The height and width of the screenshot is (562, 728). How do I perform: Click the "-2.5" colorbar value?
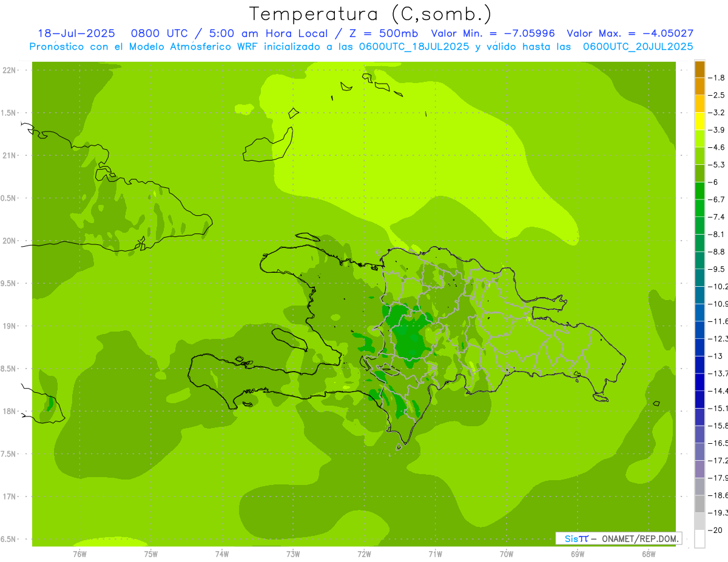717,95
